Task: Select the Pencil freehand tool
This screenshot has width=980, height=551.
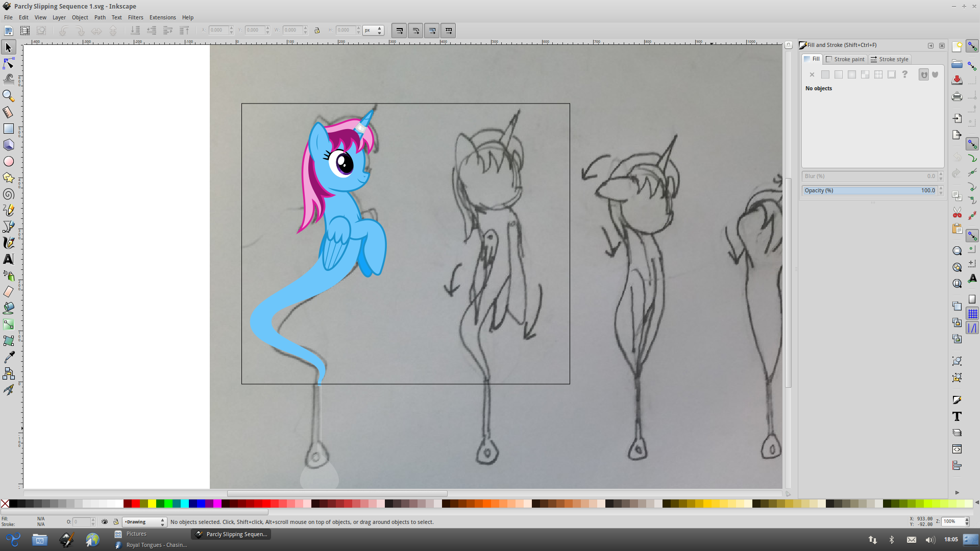Action: (x=9, y=210)
